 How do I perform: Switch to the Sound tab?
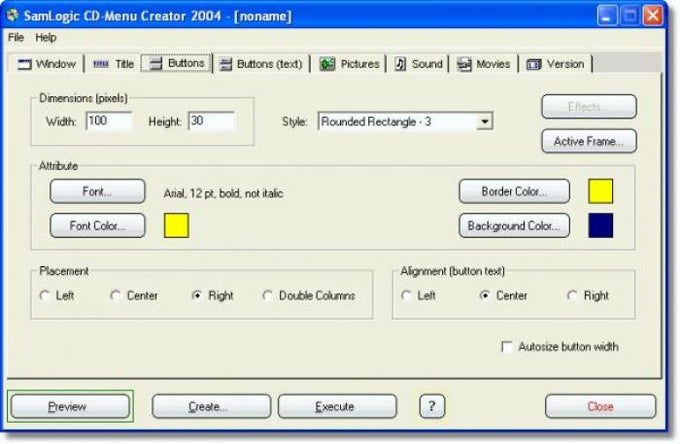pos(418,64)
